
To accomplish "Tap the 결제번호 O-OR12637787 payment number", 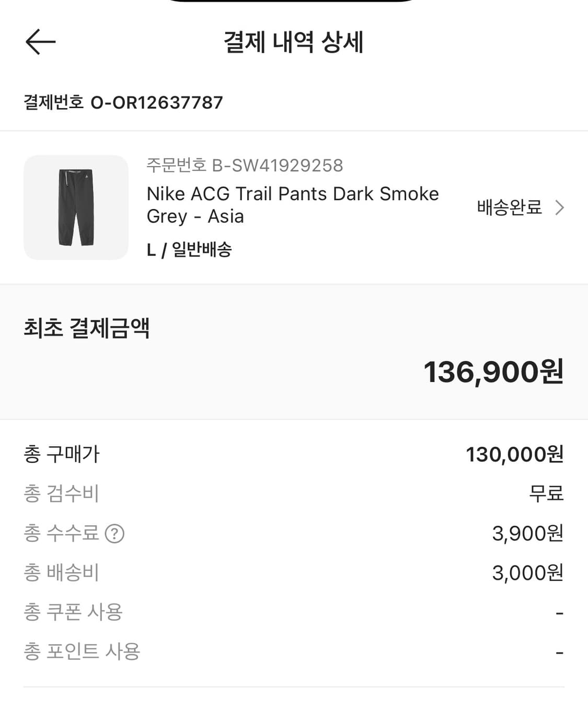I will [x=123, y=102].
